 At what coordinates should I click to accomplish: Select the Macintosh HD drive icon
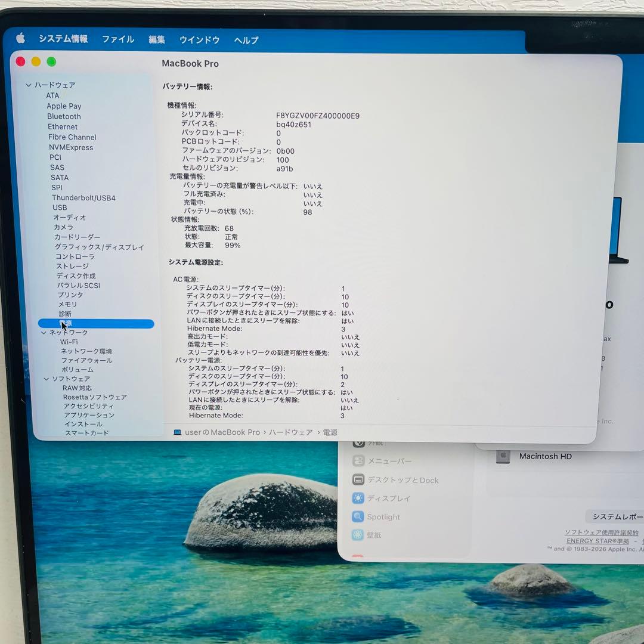click(503, 456)
